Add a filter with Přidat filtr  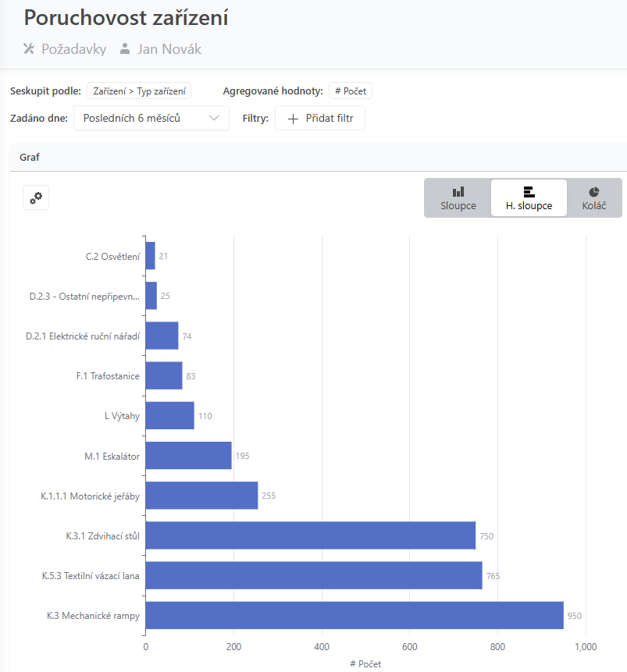pyautogui.click(x=320, y=118)
